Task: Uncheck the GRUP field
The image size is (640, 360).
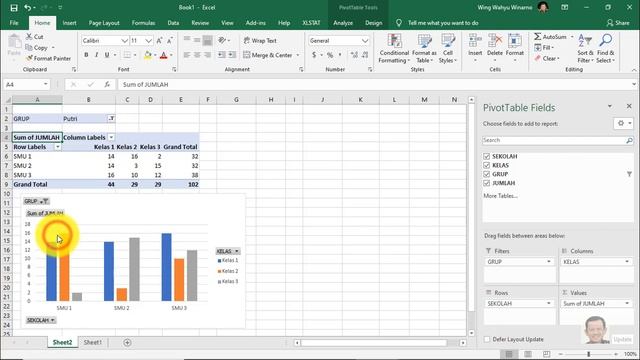Action: click(x=486, y=174)
